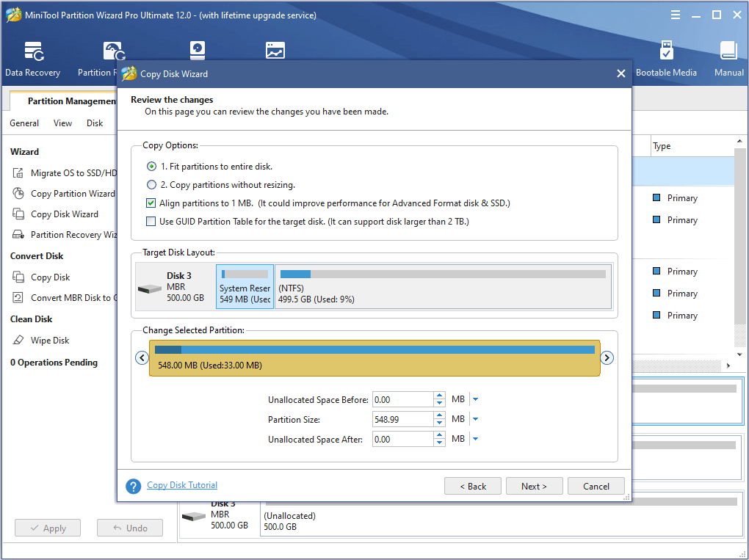The width and height of the screenshot is (749, 560).
Task: Click the yellow partition resize bar
Action: 374,358
